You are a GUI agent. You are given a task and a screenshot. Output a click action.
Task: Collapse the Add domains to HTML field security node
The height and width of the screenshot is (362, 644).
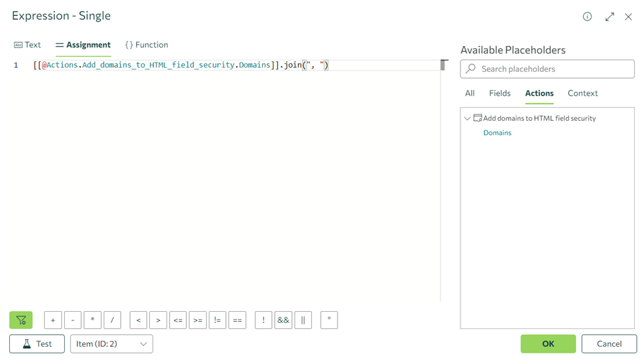pos(468,119)
